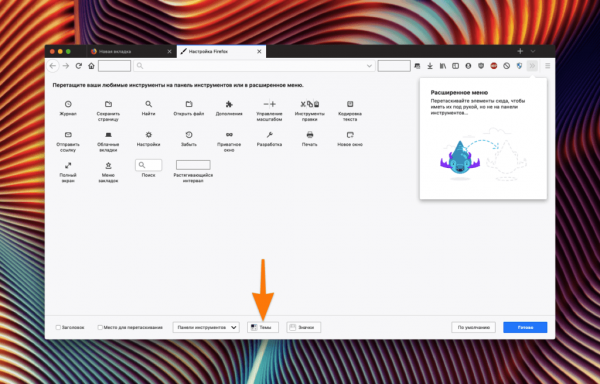Select the Печать printer icon
This screenshot has width=600, height=384.
pos(310,135)
